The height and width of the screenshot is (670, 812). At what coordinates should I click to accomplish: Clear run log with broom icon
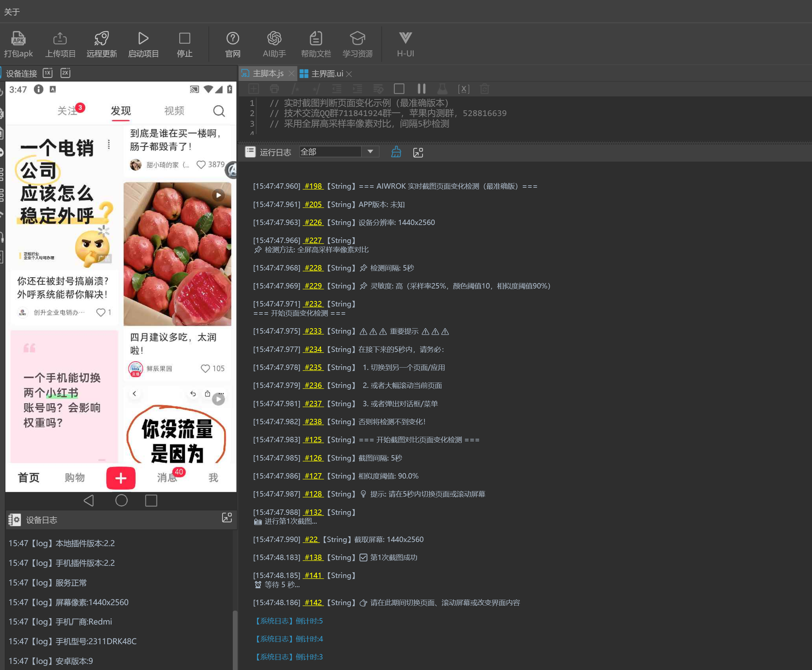click(x=396, y=152)
